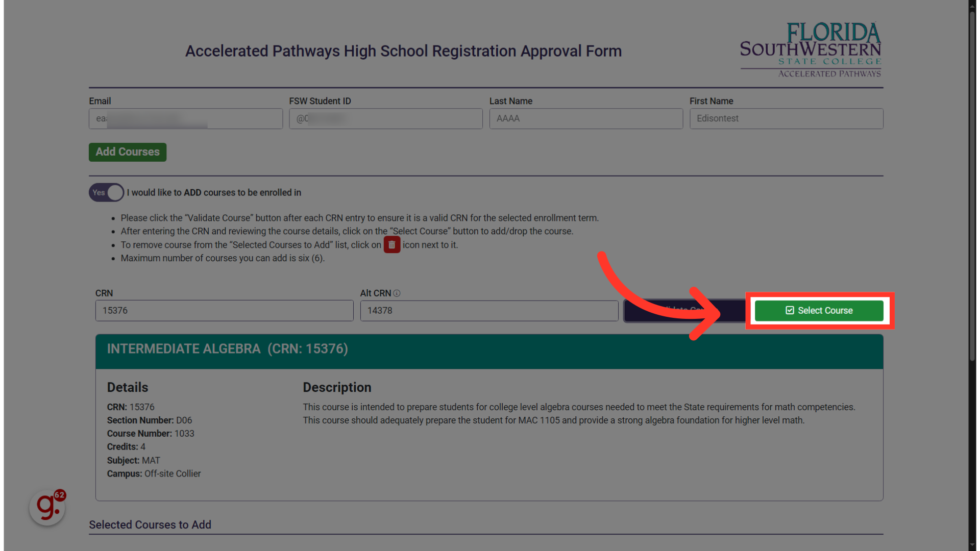Viewport: 980px width, 551px height.
Task: Click the First Name field showing Edisontest
Action: (786, 118)
